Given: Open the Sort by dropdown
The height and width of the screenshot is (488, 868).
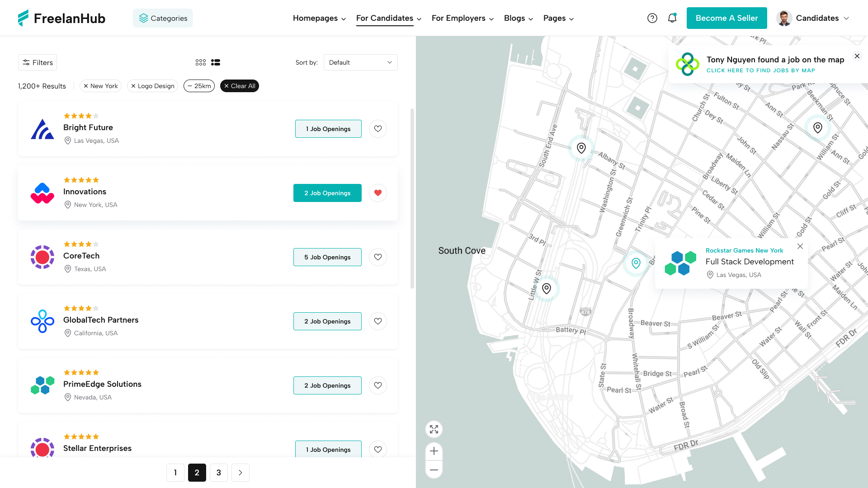Looking at the screenshot, I should pyautogui.click(x=360, y=62).
